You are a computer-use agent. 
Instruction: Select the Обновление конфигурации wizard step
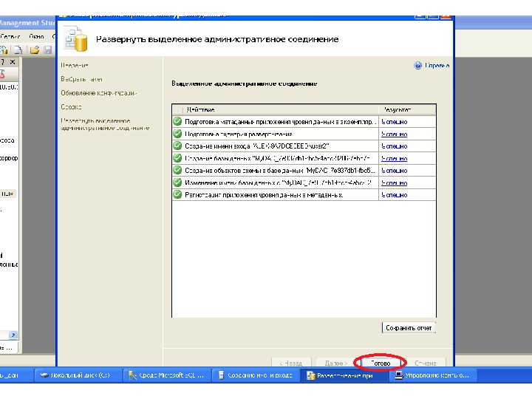coord(99,93)
